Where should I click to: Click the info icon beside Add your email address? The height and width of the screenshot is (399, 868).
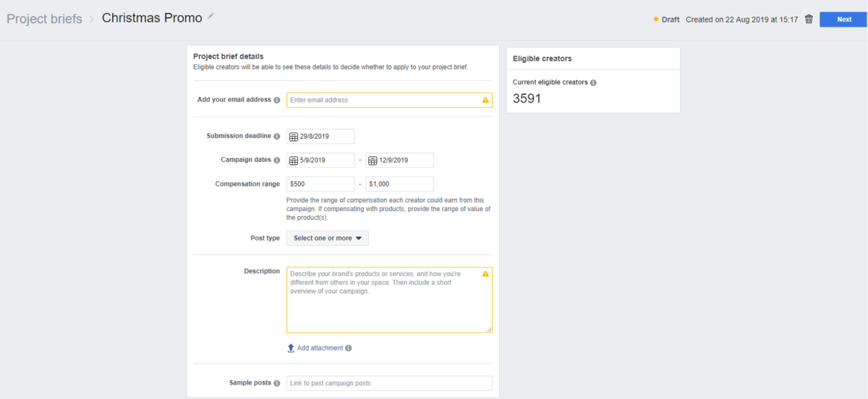[x=277, y=100]
